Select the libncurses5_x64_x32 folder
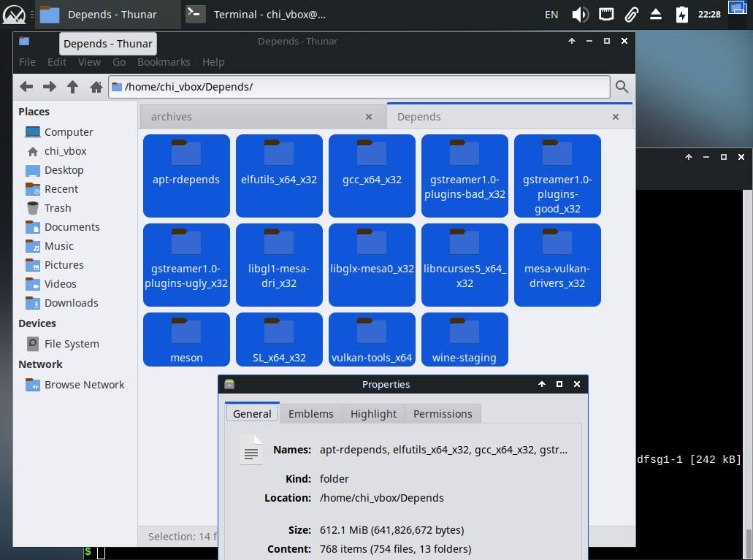The image size is (753, 560). [x=465, y=264]
